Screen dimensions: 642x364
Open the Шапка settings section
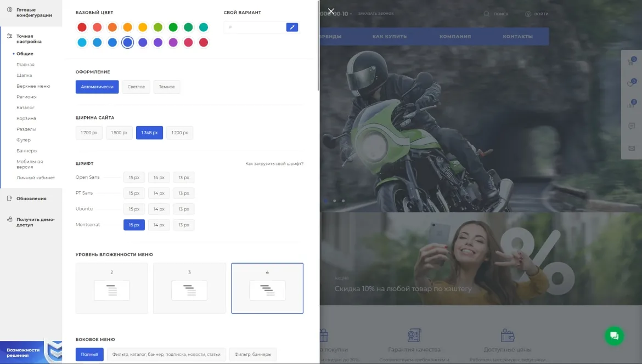point(24,75)
